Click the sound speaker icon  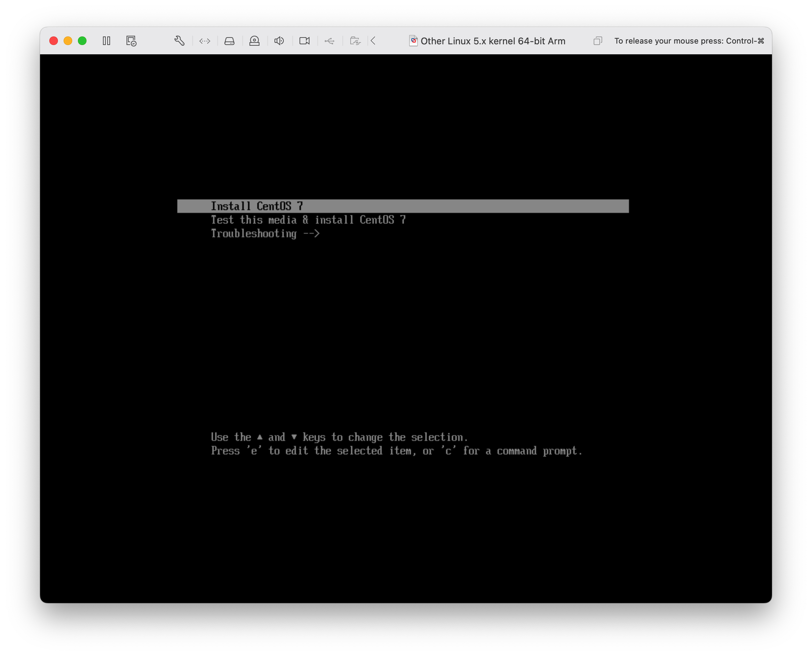(279, 41)
